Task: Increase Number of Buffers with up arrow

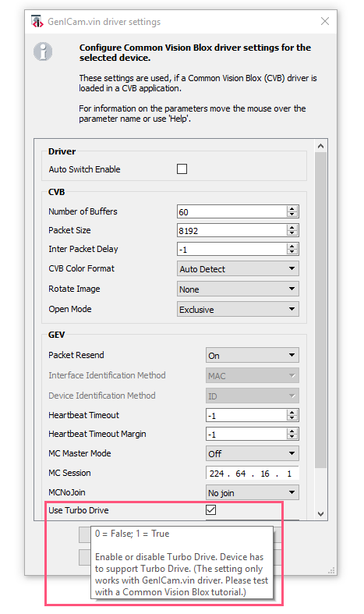Action: (292, 209)
